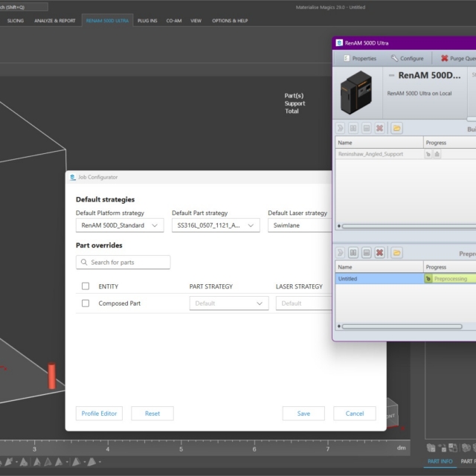Click the build queue pause icon
This screenshot has height=476, width=476.
[x=353, y=129]
